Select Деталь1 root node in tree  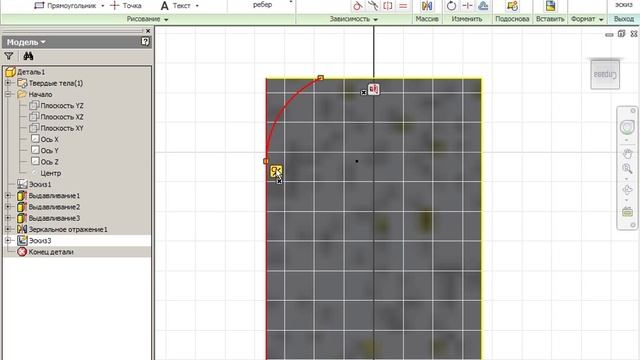(31, 72)
